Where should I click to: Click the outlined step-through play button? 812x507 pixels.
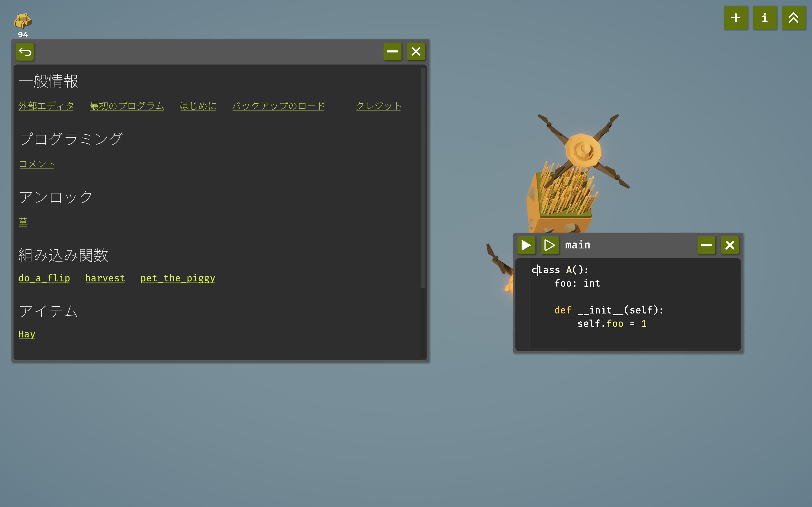pyautogui.click(x=549, y=245)
